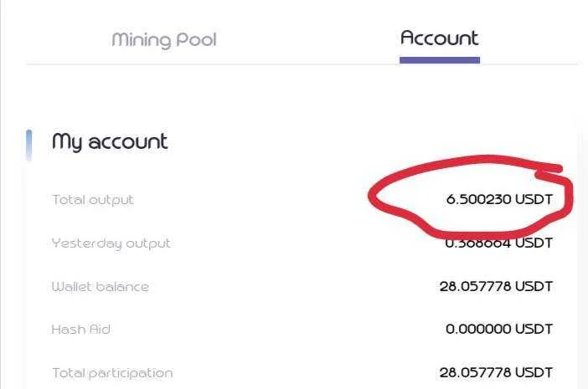588x389 pixels.
Task: Switch to the Mining Pool tab
Action: [x=164, y=39]
